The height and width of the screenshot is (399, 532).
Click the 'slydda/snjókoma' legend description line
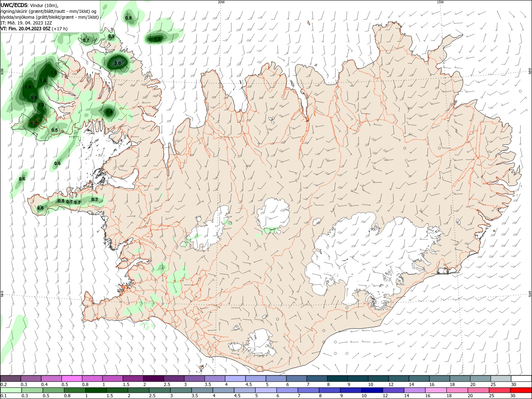pos(49,17)
